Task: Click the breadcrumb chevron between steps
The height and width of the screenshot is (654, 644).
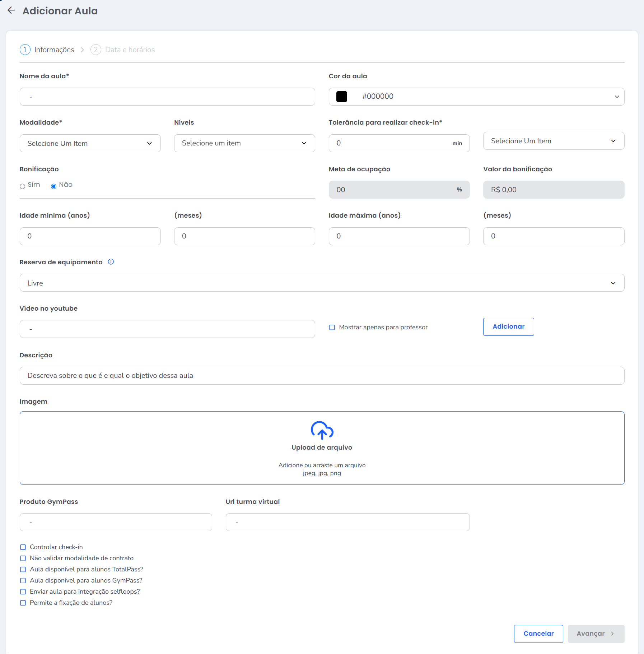Action: point(82,50)
